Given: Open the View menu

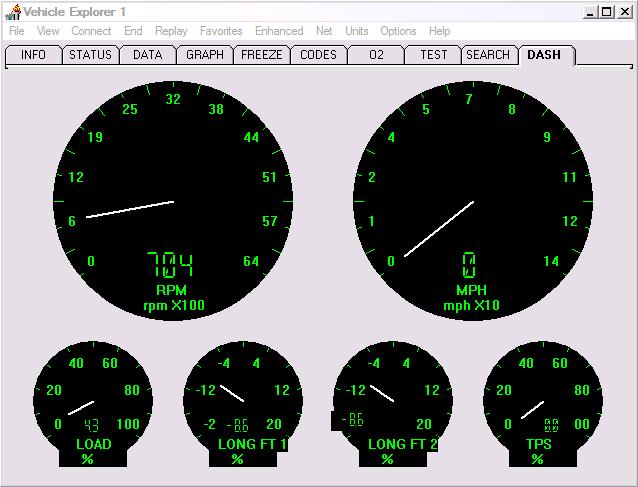Looking at the screenshot, I should (x=48, y=31).
